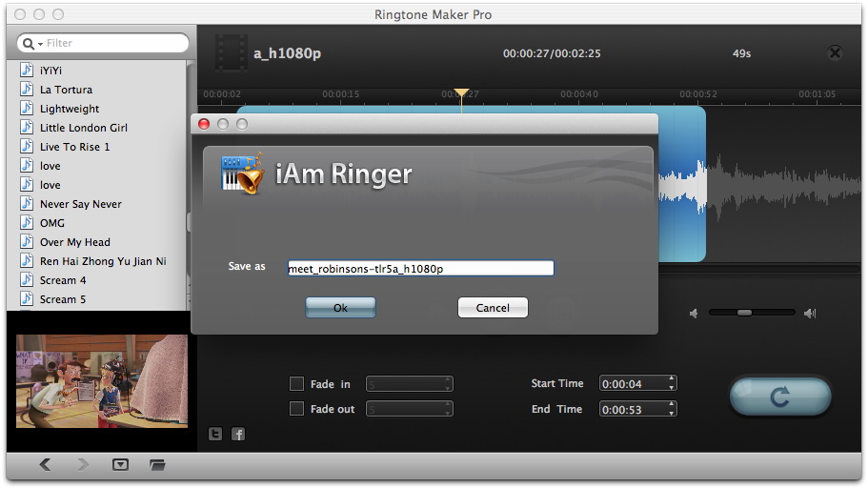This screenshot has width=868, height=489.
Task: Click the Save as filename field
Action: pyautogui.click(x=420, y=269)
